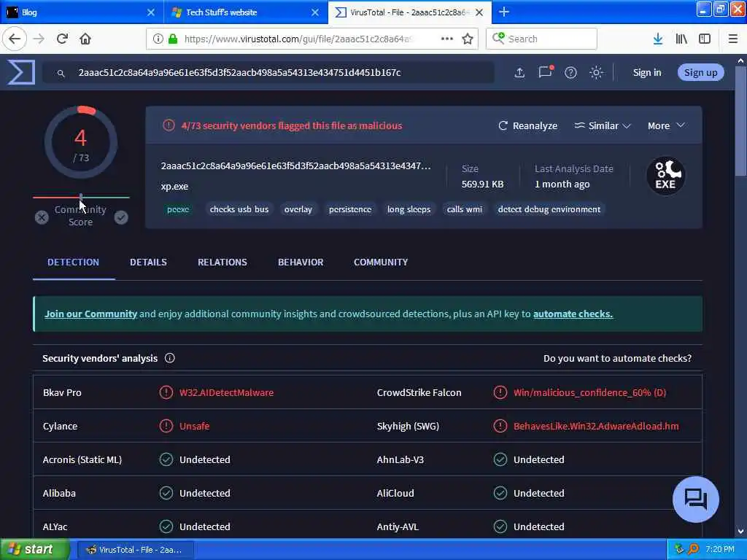Switch to the RELATIONS tab

pyautogui.click(x=222, y=262)
